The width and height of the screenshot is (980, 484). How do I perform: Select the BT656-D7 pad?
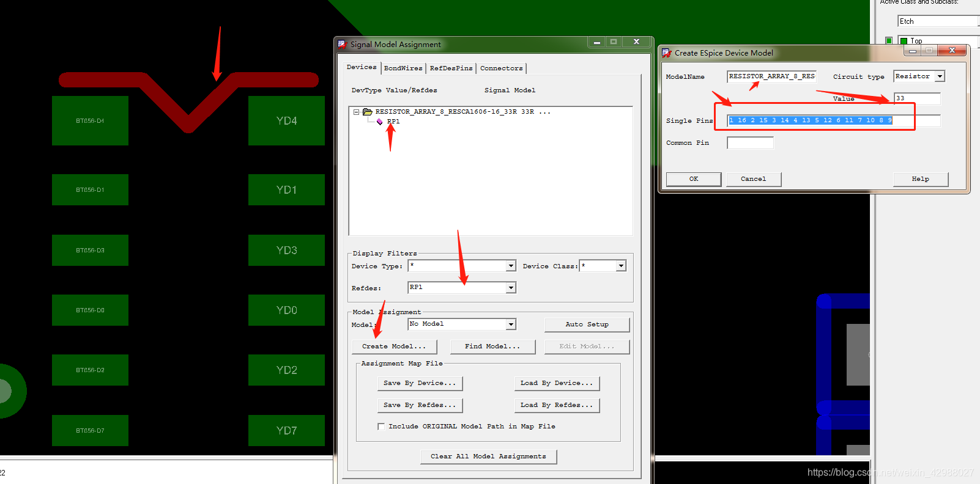pyautogui.click(x=90, y=430)
